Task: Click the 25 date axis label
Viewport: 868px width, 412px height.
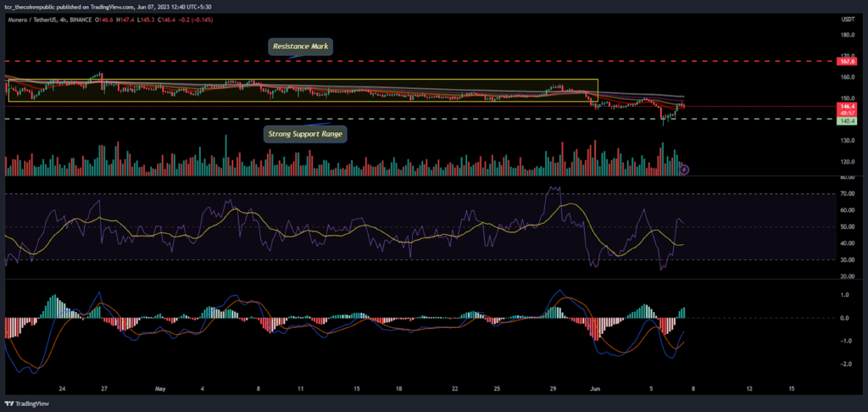Action: coord(497,389)
